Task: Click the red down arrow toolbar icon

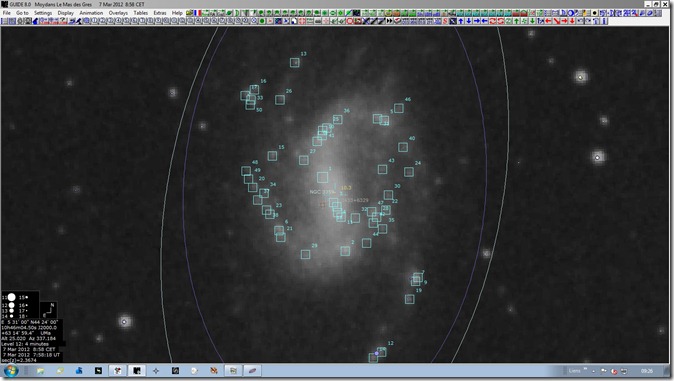Action: point(572,21)
